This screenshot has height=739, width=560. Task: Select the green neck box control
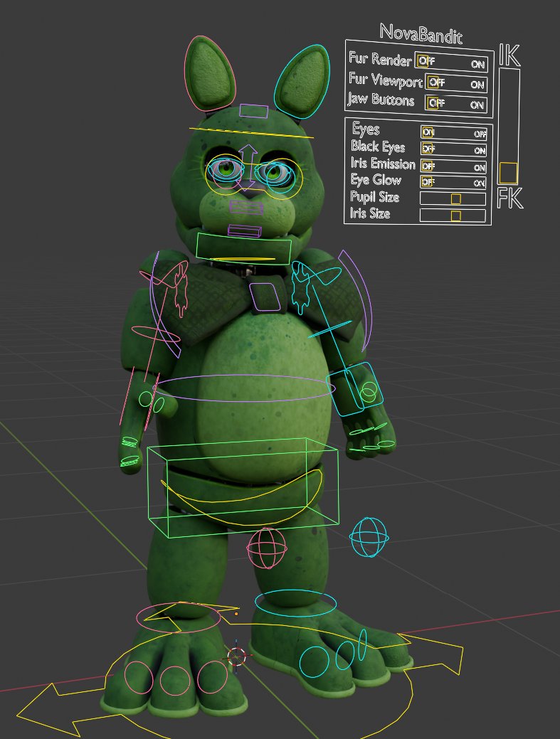coord(243,248)
